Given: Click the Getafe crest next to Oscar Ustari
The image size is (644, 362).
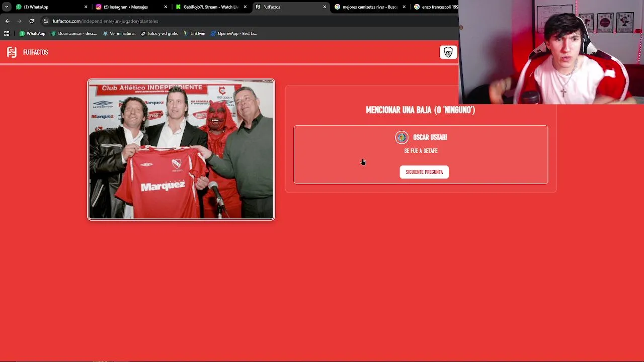Looking at the screenshot, I should (401, 137).
